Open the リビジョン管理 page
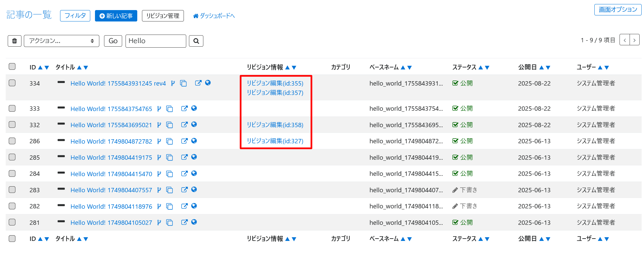 tap(163, 16)
